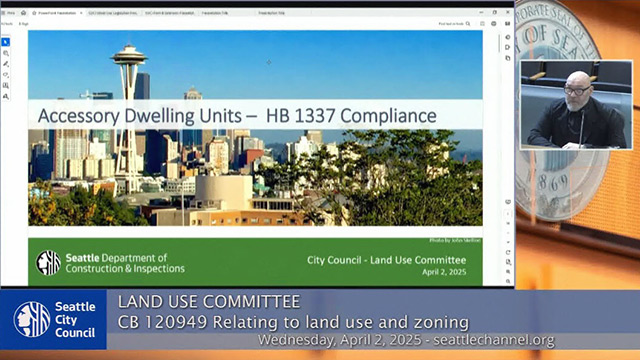Image resolution: width=640 pixels, height=360 pixels.
Task: Switch to the third document tab
Action: [170, 13]
